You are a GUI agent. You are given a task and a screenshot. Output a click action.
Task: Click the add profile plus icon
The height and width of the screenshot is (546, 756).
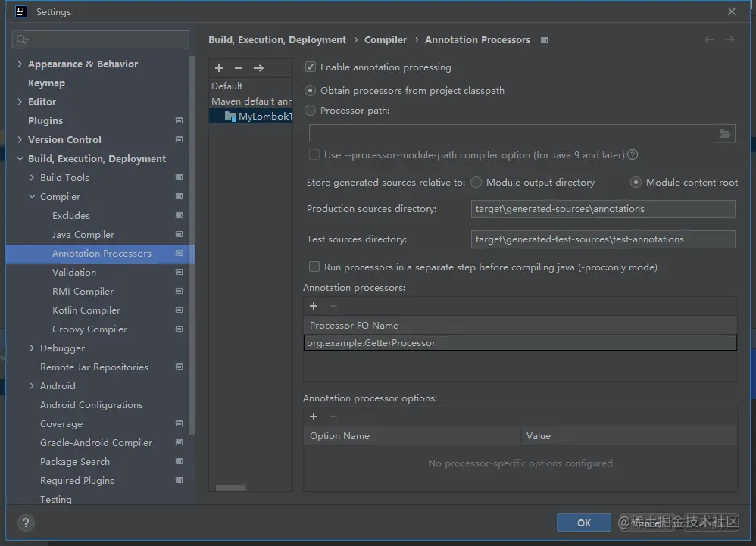point(219,68)
